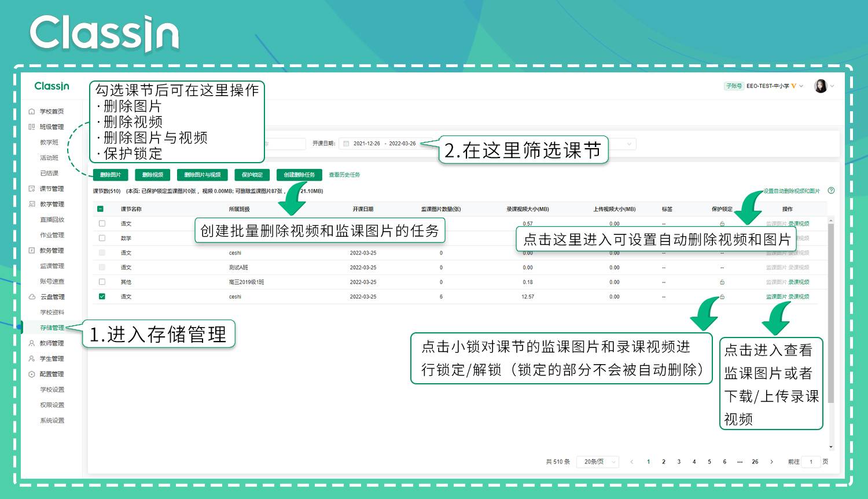Screen dimensions: 868x499
Task: Check the 数学 row checkbox
Action: 102,238
